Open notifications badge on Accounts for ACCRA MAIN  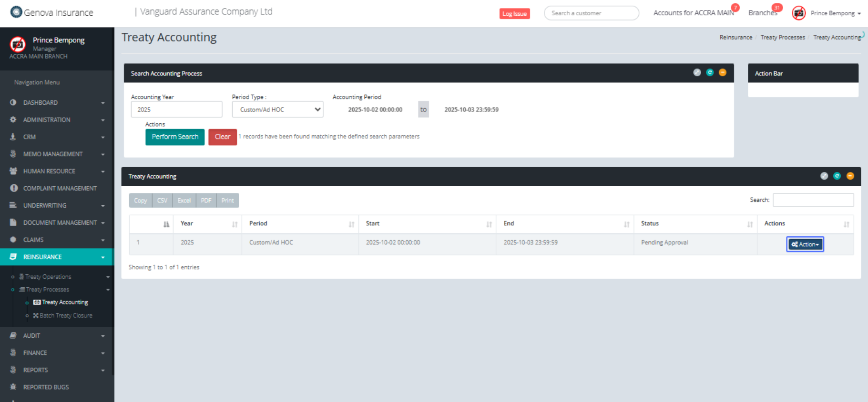tap(735, 8)
